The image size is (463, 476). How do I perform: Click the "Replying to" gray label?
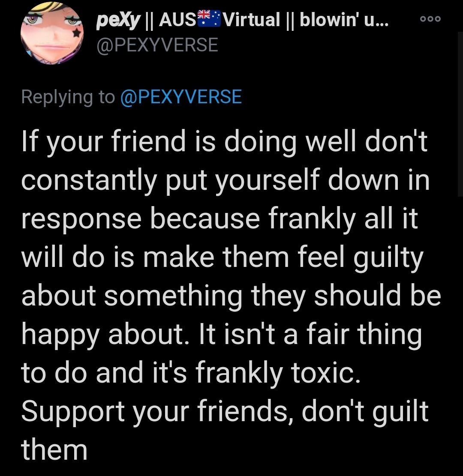point(68,97)
